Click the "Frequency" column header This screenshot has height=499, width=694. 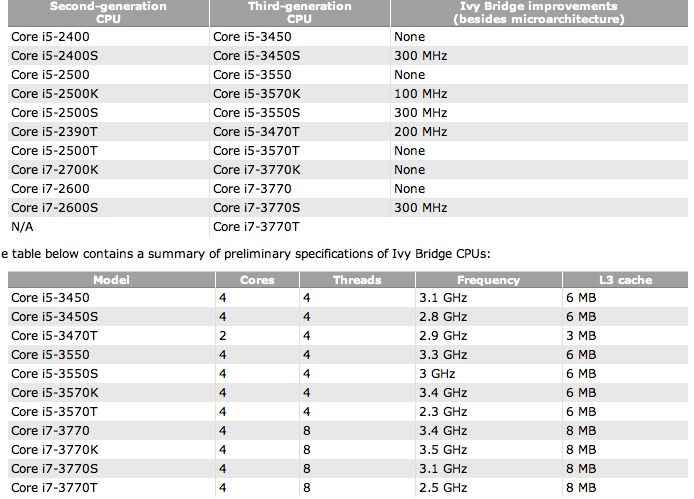(489, 280)
